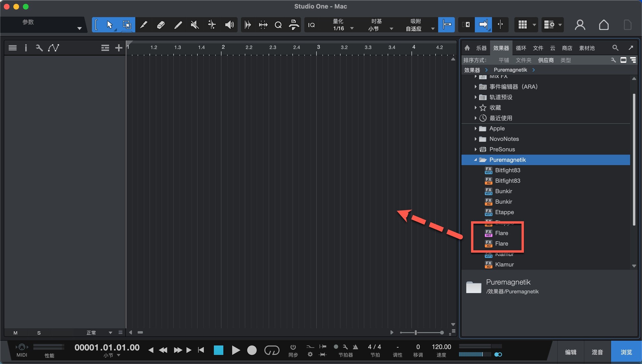
Task: Click bar 3 on timeline ruler
Action: pos(318,47)
